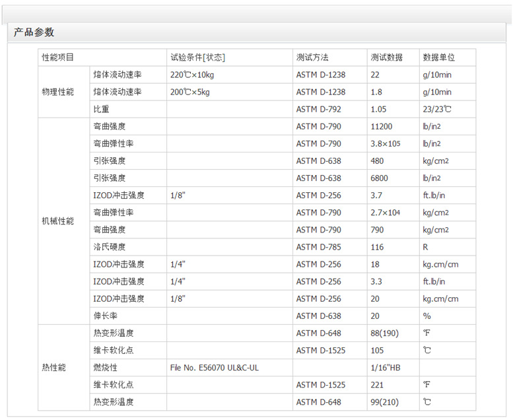Click 弯曲强度 in the 11200 row
The image size is (515, 420).
point(128,126)
